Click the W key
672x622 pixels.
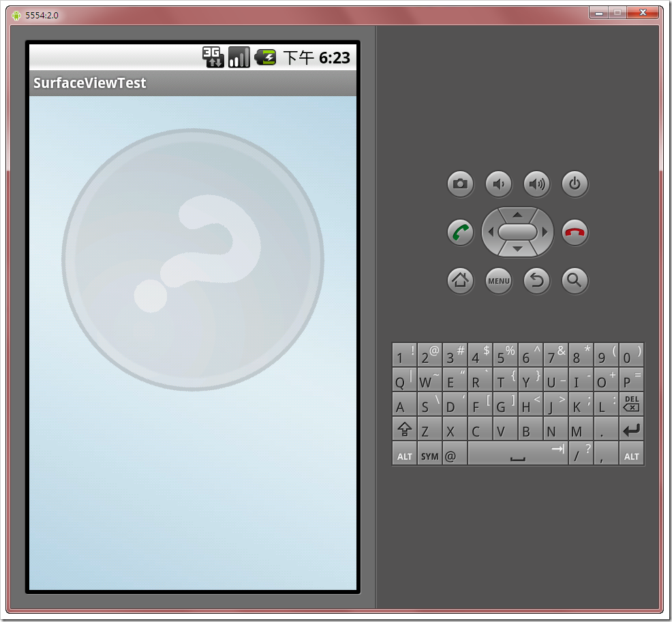point(429,379)
